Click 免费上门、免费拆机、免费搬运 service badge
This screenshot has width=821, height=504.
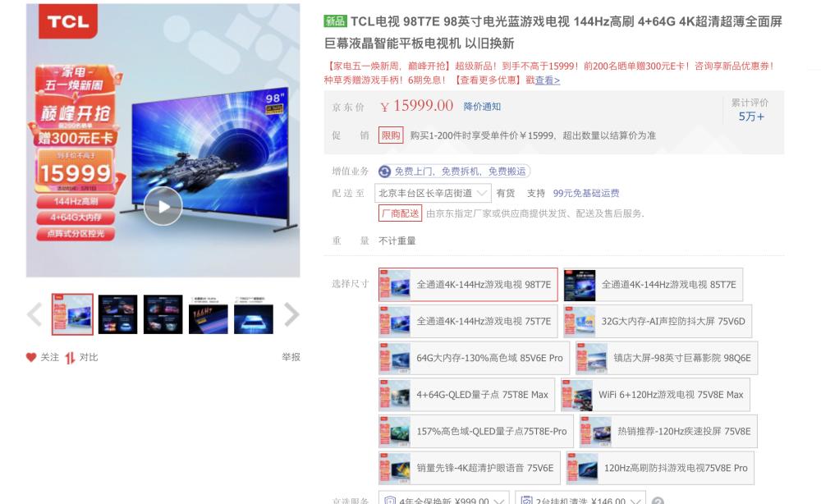[x=454, y=171]
